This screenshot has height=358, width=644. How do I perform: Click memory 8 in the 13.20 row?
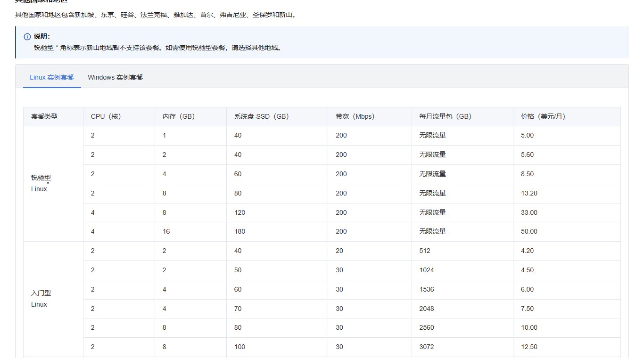point(190,193)
